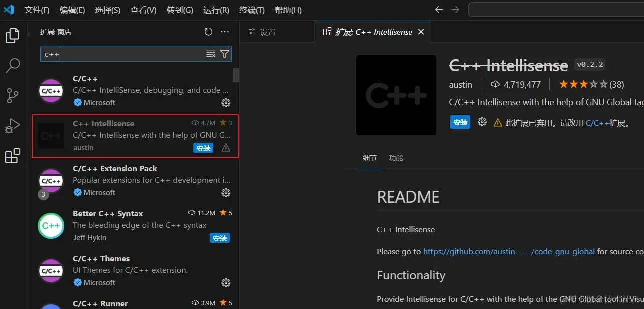Switch to the 功能 tab

[x=396, y=158]
